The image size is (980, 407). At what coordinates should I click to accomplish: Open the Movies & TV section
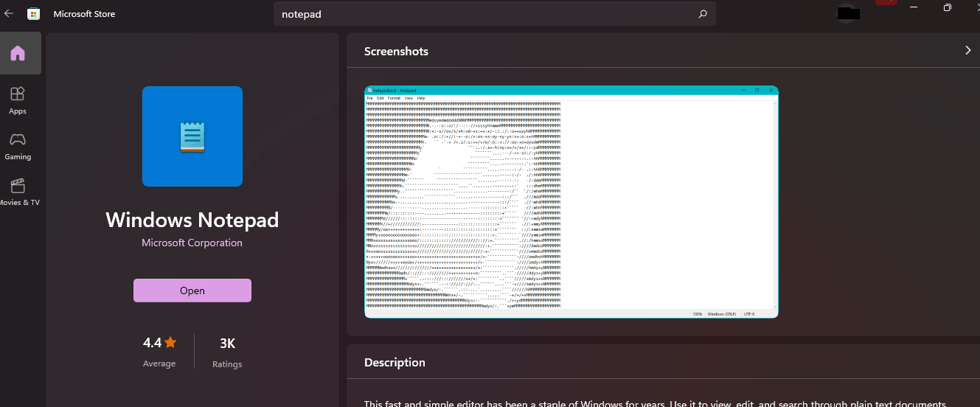coord(18,192)
